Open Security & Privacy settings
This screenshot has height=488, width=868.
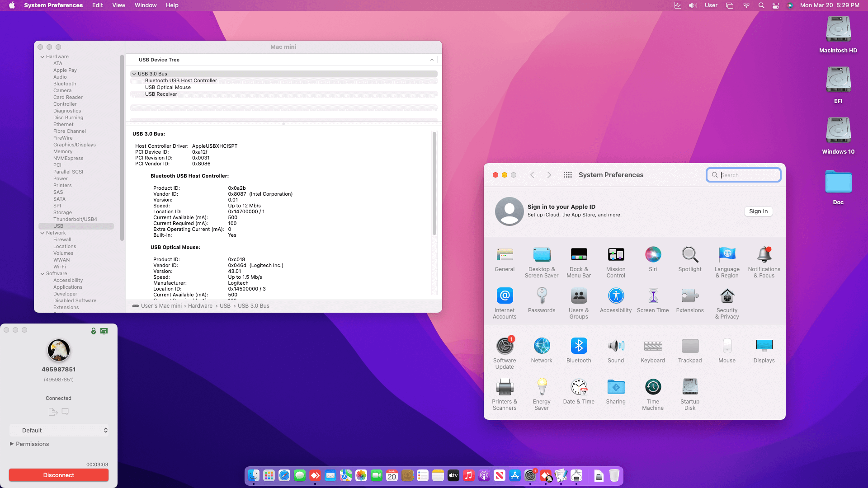tap(727, 296)
